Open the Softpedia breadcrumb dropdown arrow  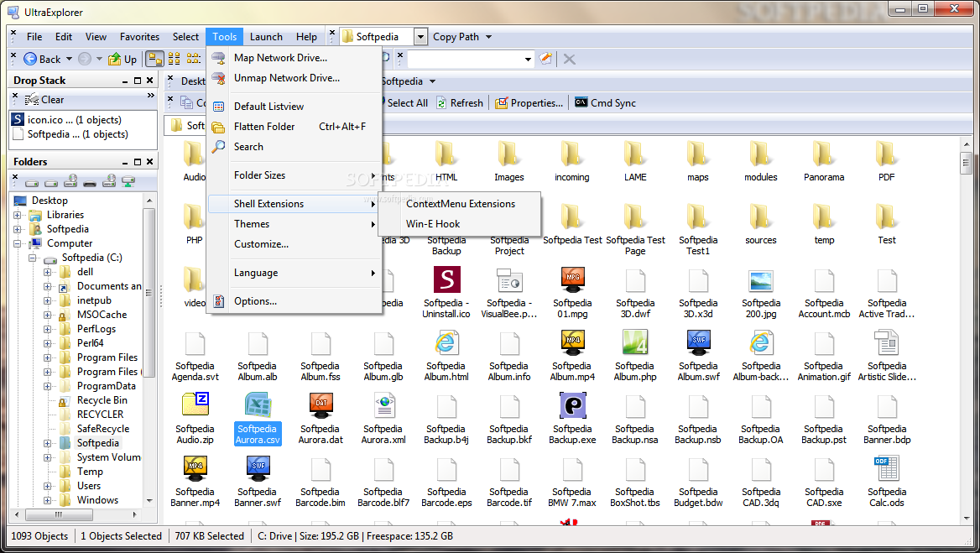click(432, 81)
